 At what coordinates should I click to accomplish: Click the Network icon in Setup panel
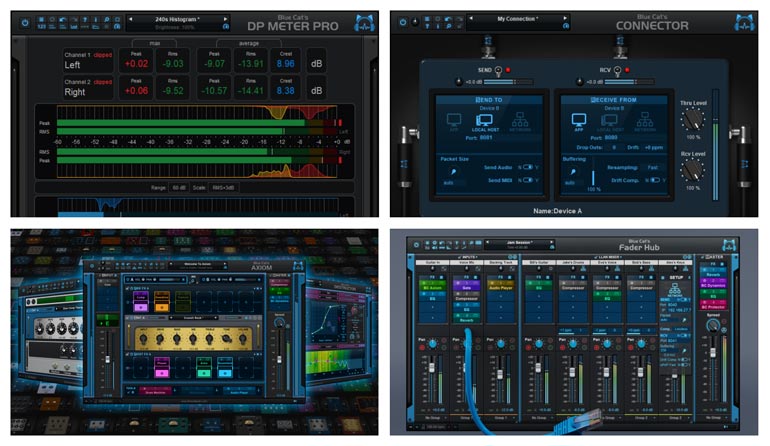[x=674, y=289]
